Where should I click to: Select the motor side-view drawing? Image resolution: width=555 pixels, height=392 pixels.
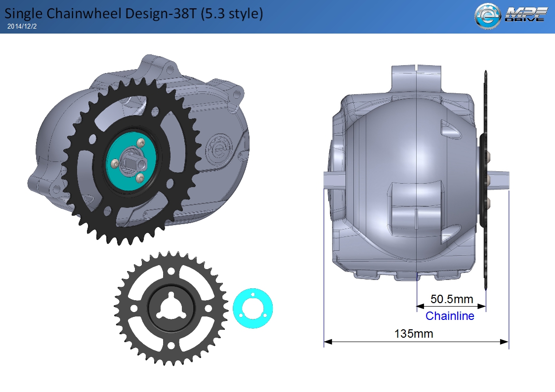(417, 177)
